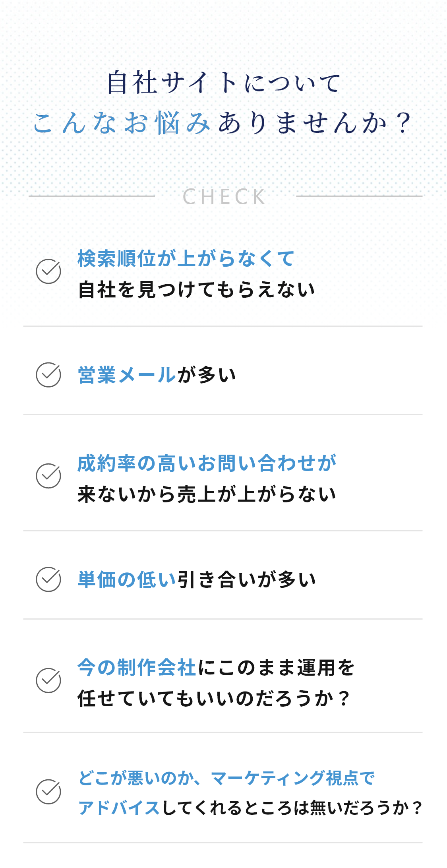Click the heading こんなお悩みありませんか？
The height and width of the screenshot is (868, 447).
point(223,123)
